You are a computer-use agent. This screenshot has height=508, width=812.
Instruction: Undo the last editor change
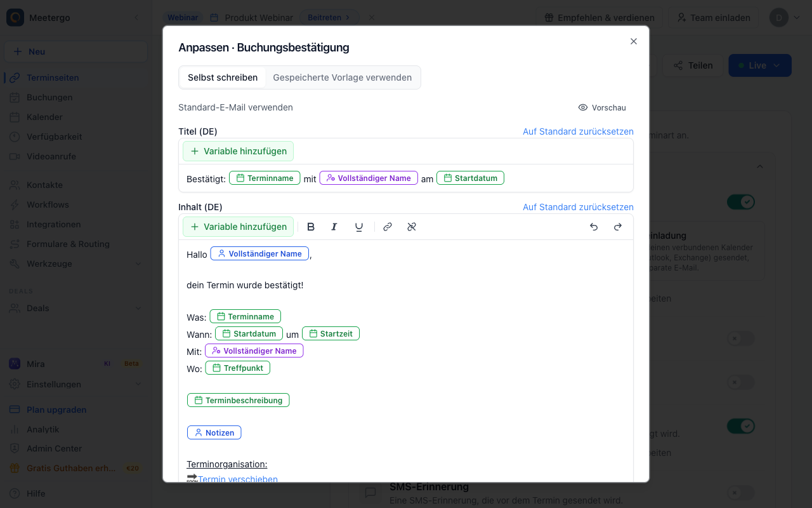(594, 227)
